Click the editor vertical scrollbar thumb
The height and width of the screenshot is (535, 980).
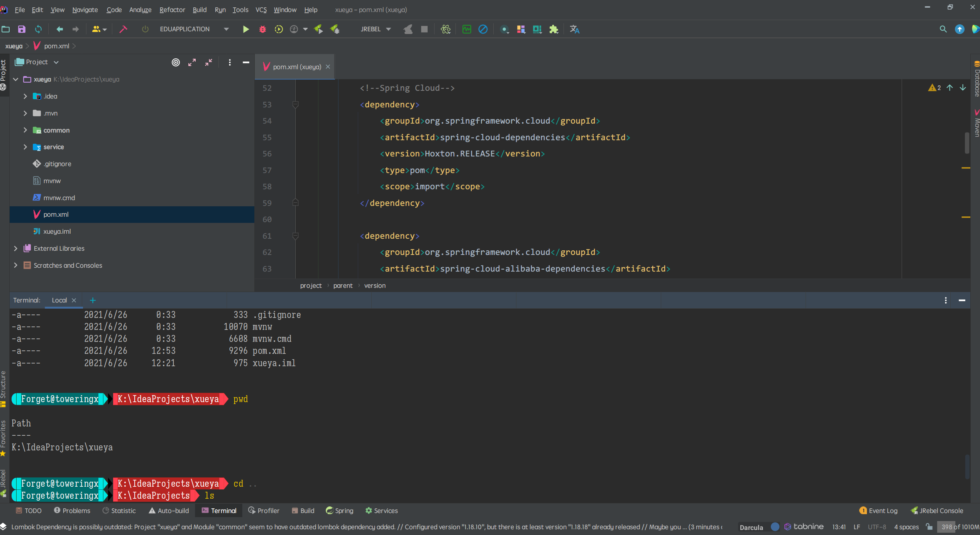(966, 143)
